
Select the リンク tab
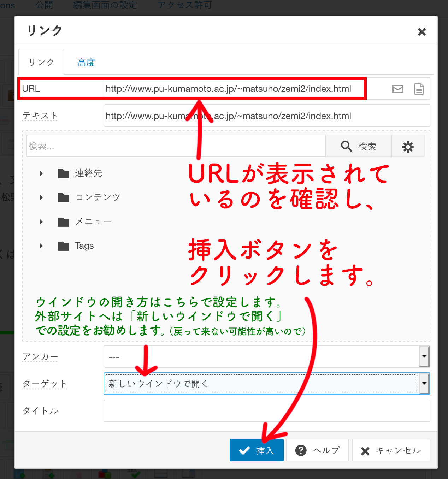coord(41,62)
